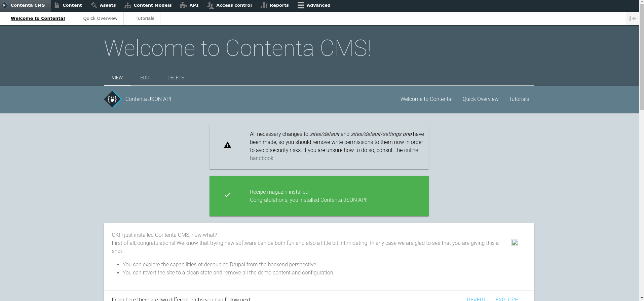Go to Tutorials in header navigation
Image resolution: width=644 pixels, height=301 pixels.
(519, 99)
